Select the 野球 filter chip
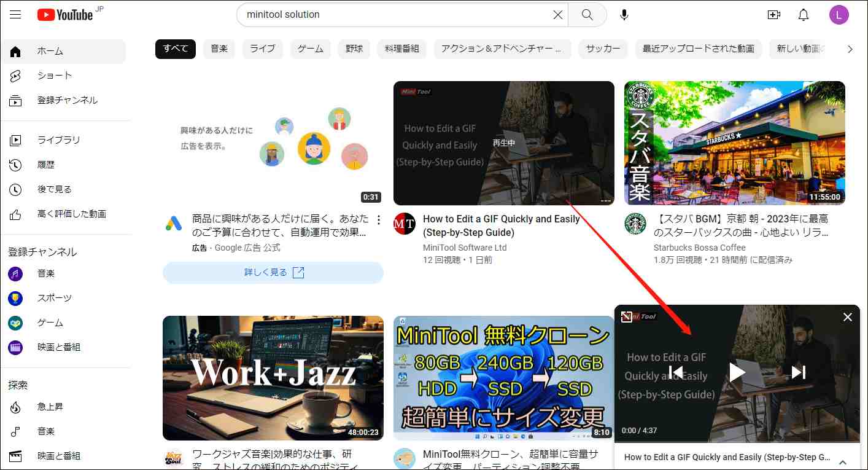This screenshot has height=470, width=868. click(x=354, y=49)
